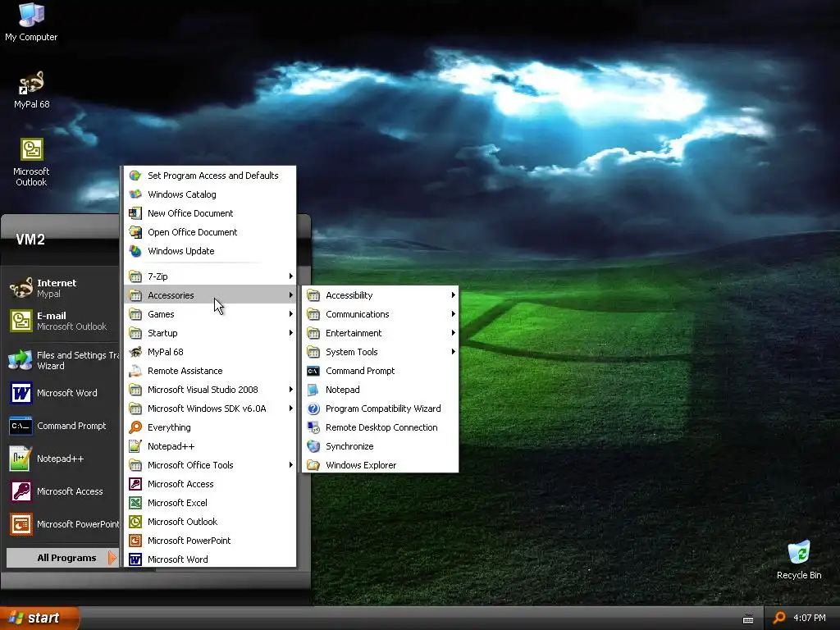Image resolution: width=840 pixels, height=630 pixels.
Task: Click the Mypal raccoon icon beside Internet
Action: (x=21, y=288)
